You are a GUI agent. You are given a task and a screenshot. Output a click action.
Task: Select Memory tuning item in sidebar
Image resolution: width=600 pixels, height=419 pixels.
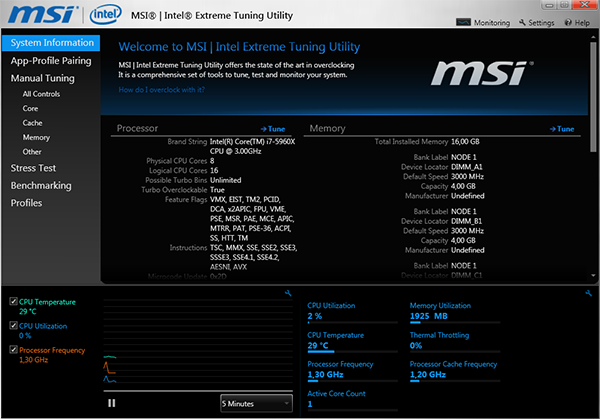(36, 137)
